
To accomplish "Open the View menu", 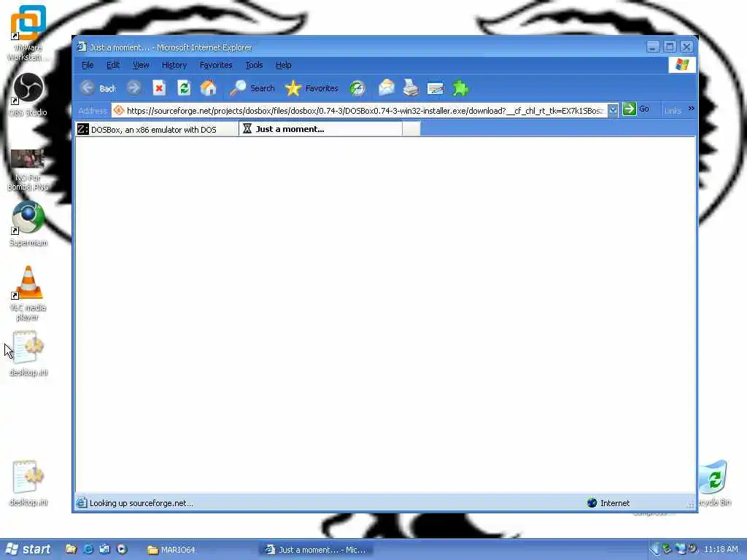I will click(141, 65).
